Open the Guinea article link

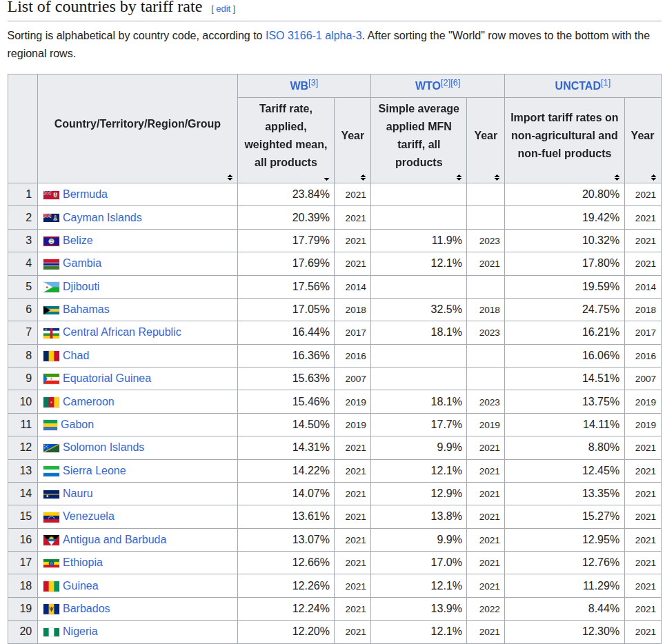[x=81, y=586]
